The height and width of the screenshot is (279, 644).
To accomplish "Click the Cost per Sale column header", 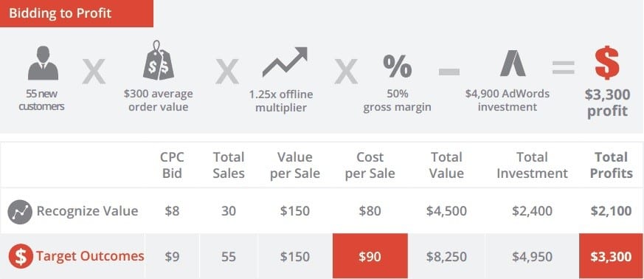I will tap(370, 165).
